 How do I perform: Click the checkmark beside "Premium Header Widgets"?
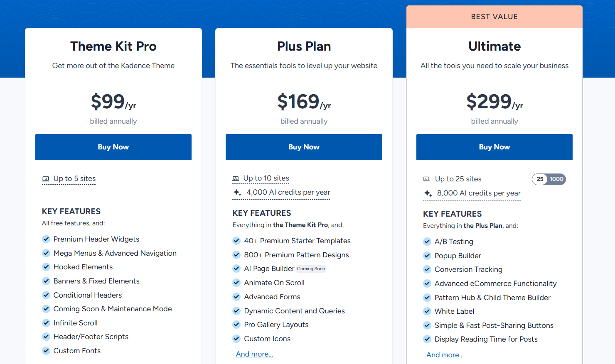pyautogui.click(x=46, y=239)
